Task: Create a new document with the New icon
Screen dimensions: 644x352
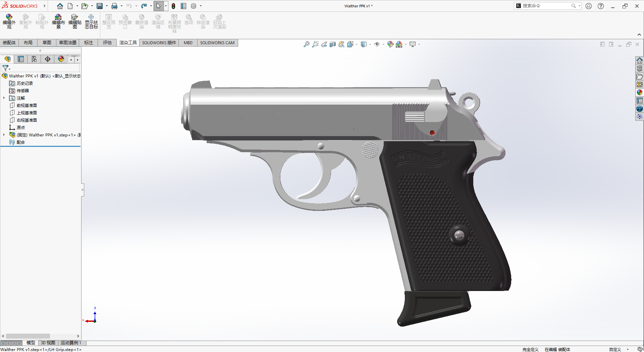Action: pyautogui.click(x=70, y=6)
